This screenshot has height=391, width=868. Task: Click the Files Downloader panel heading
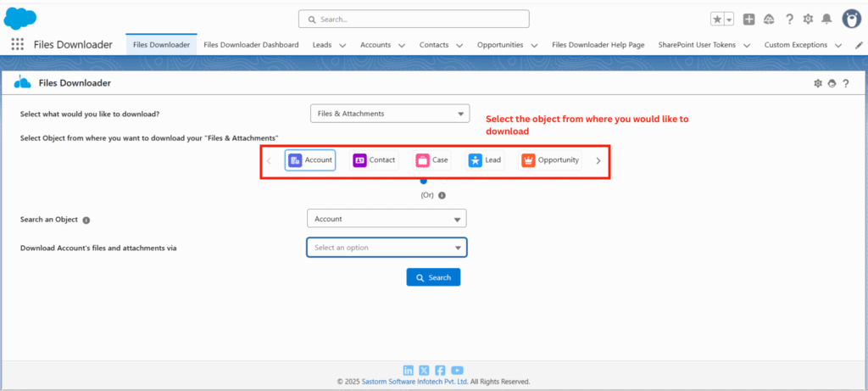75,83
